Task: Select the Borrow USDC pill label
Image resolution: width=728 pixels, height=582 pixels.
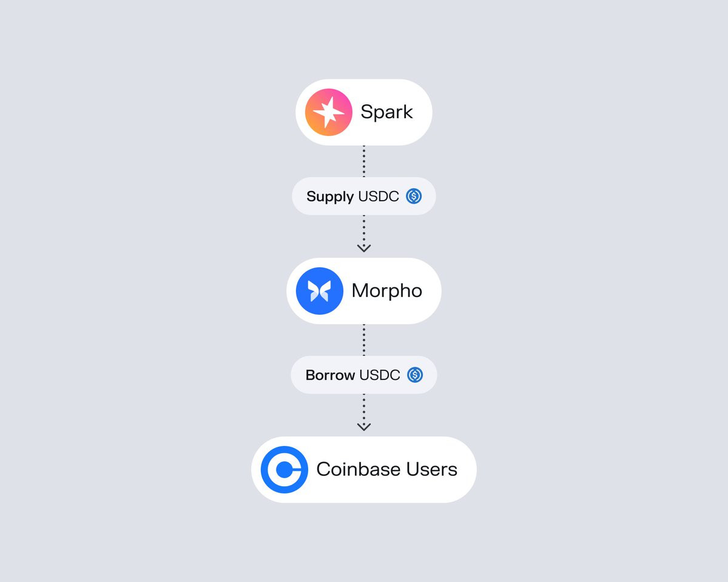Action: coord(364,375)
